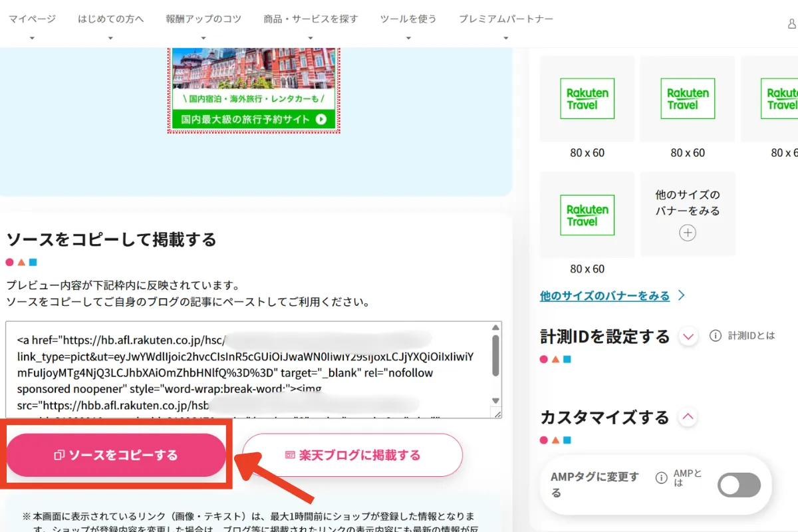Open the AMPとは help text
Viewport: 798px width, 532px height.
687,478
